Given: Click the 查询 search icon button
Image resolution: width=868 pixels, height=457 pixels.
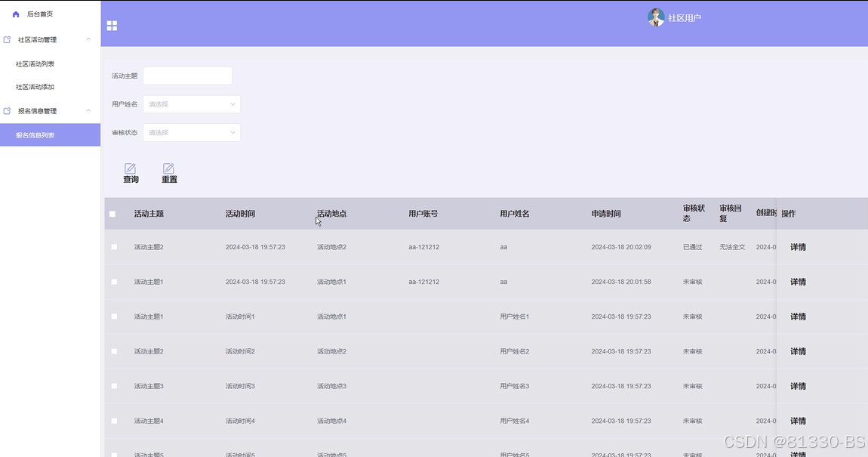Looking at the screenshot, I should click(131, 174).
